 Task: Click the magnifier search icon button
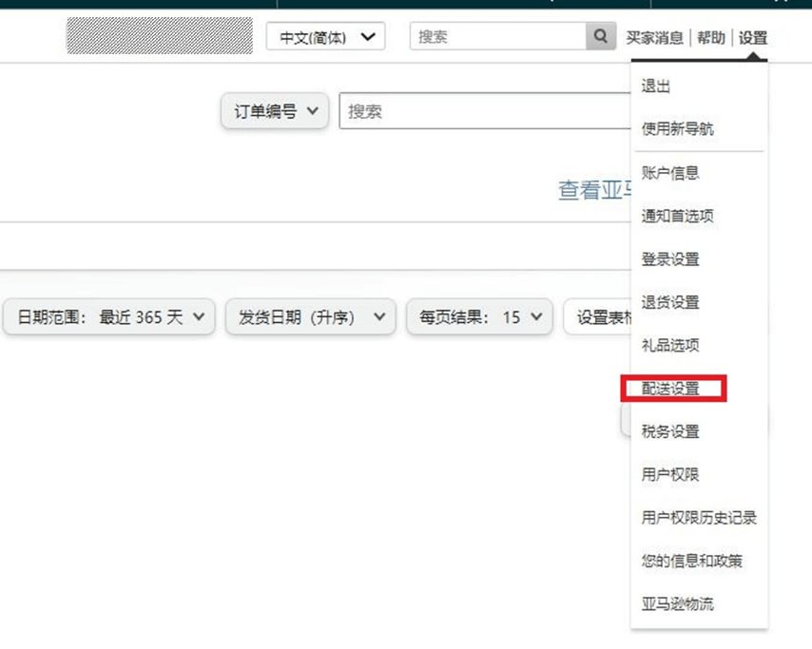pyautogui.click(x=600, y=37)
